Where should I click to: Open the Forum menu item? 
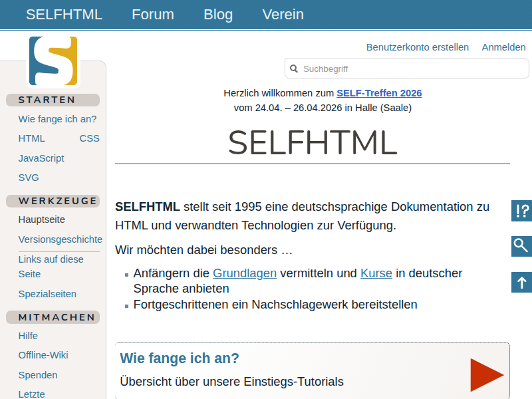[153, 15]
